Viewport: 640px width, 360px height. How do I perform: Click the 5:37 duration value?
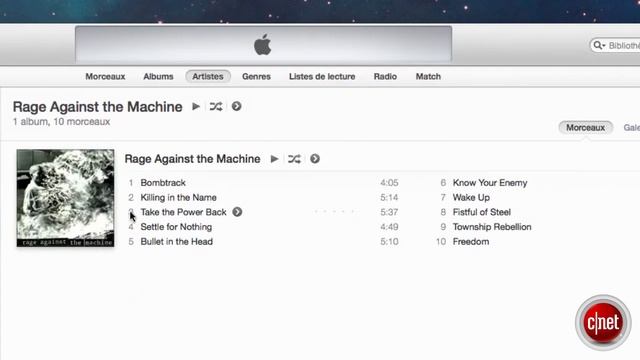pyautogui.click(x=389, y=212)
